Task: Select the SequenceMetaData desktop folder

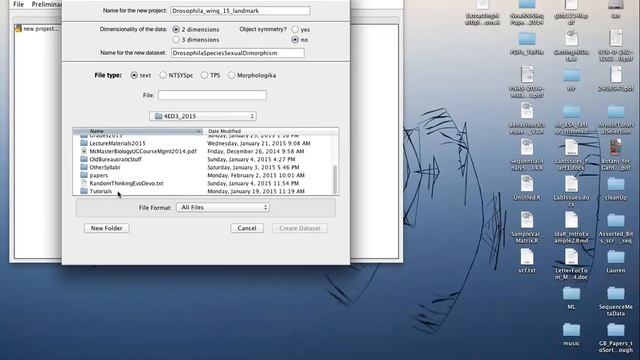Action: [616, 294]
